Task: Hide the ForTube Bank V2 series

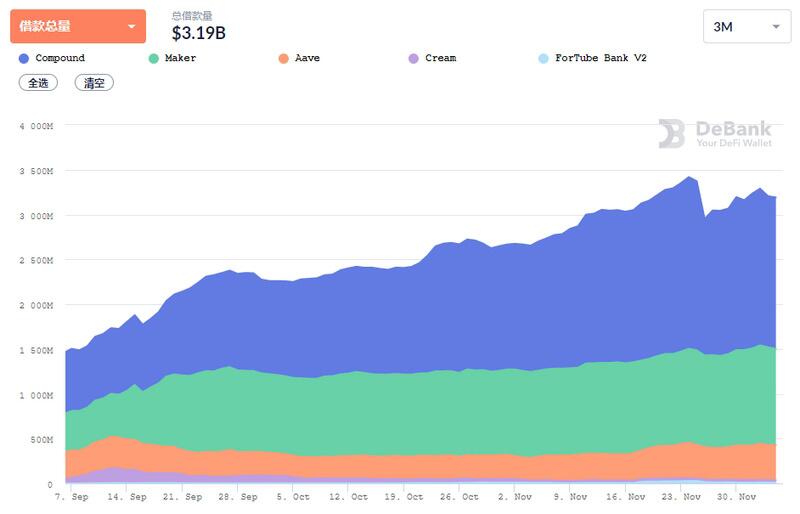Action: tap(592, 58)
